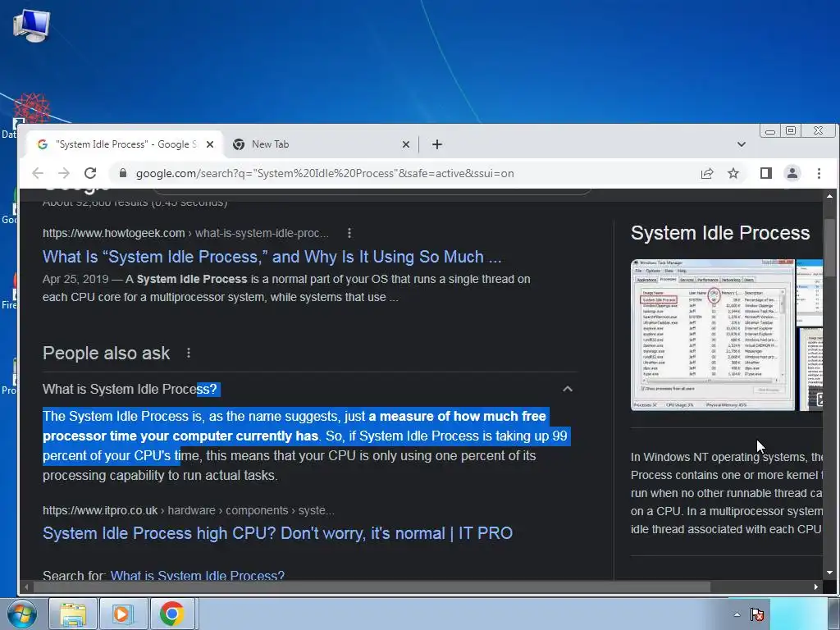Screen dimensions: 840x630
Task: Go back to the previous page
Action: [x=38, y=173]
